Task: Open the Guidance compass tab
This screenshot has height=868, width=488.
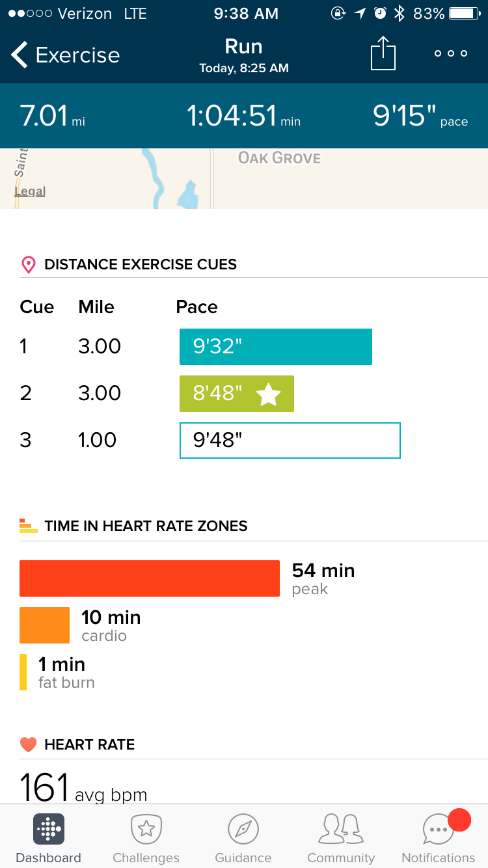Action: pyautogui.click(x=243, y=839)
